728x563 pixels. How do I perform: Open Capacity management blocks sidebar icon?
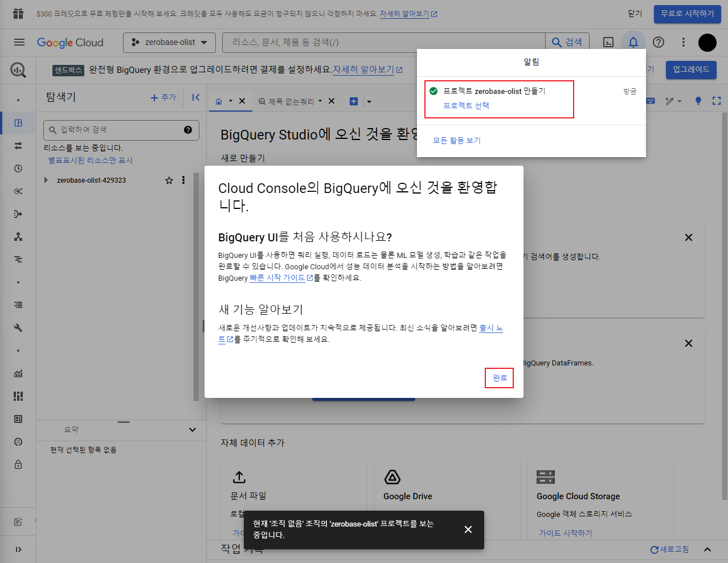18,396
